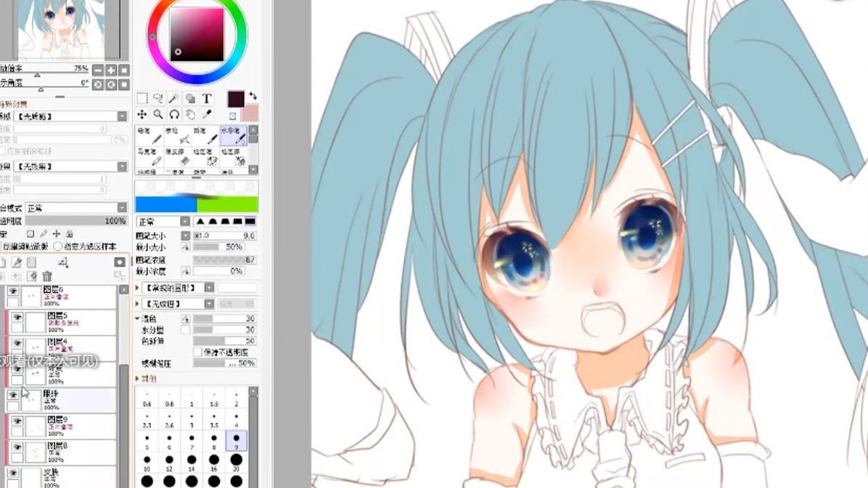868x488 pixels.
Task: Pick the flat square brush edge shape
Action: coord(250,221)
